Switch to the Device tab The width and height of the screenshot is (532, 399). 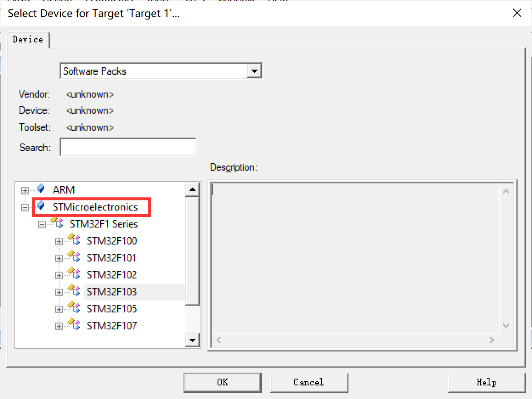pos(28,39)
